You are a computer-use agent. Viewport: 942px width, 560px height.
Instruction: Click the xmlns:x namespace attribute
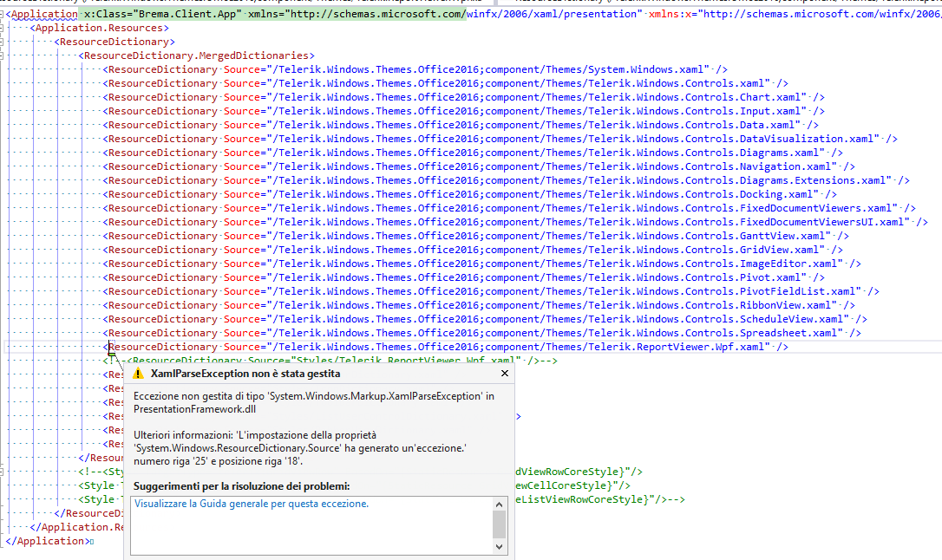795,14
